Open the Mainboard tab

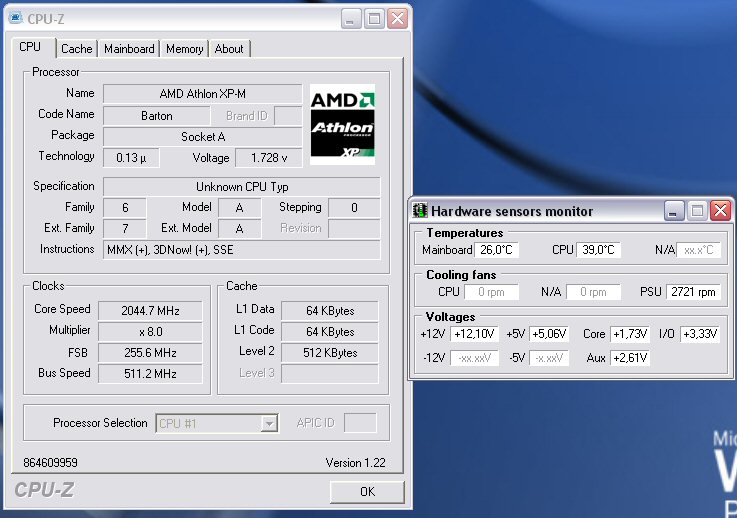(x=129, y=49)
